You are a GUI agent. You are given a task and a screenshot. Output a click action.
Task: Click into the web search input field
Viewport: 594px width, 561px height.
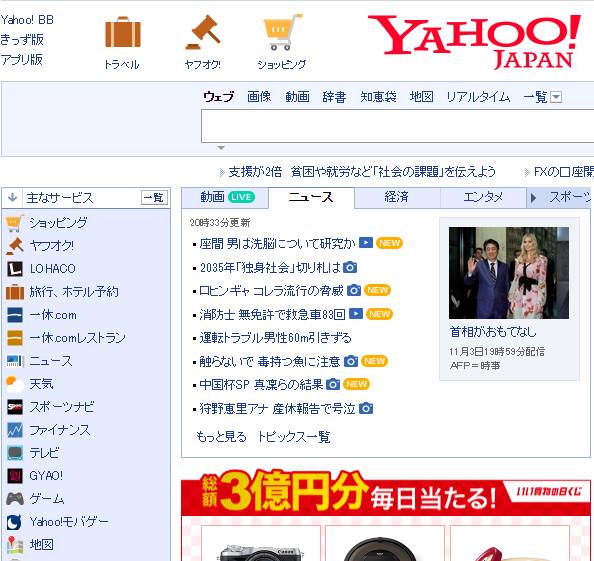point(397,126)
